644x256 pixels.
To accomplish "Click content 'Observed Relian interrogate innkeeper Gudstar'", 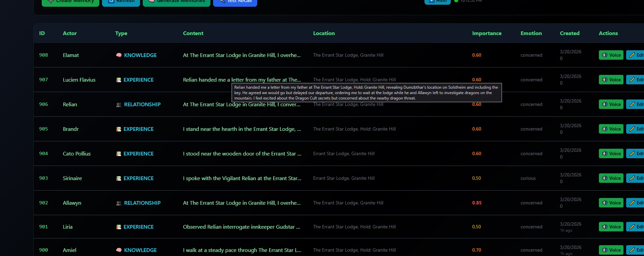I will (241, 227).
